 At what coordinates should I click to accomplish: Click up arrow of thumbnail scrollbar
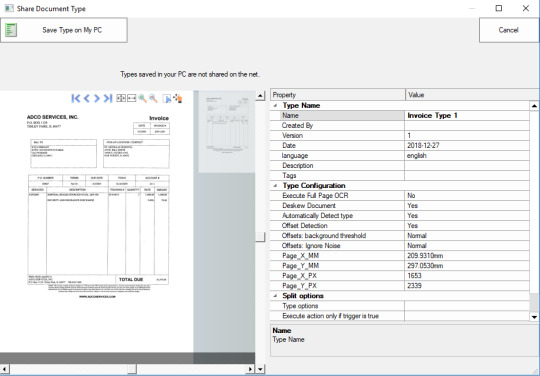click(x=260, y=96)
